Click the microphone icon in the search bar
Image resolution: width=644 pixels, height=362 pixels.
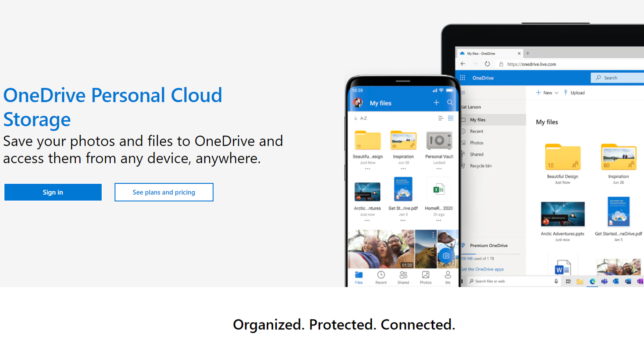[x=556, y=281]
